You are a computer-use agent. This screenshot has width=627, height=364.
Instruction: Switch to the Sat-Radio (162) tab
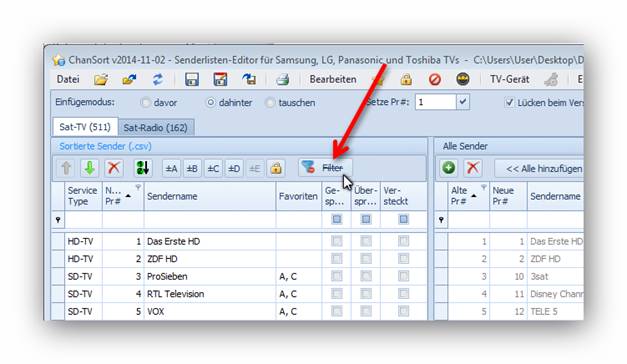(156, 128)
